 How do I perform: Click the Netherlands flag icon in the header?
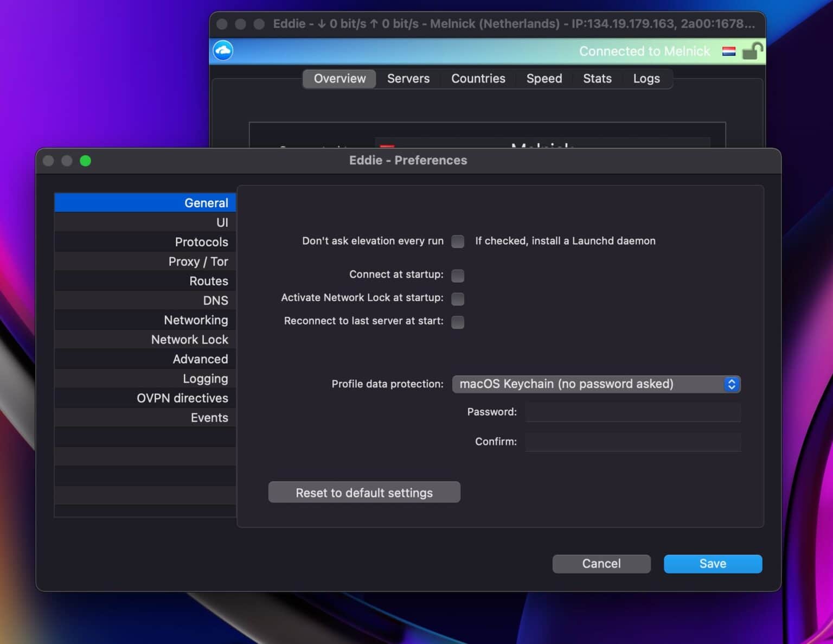click(x=729, y=52)
